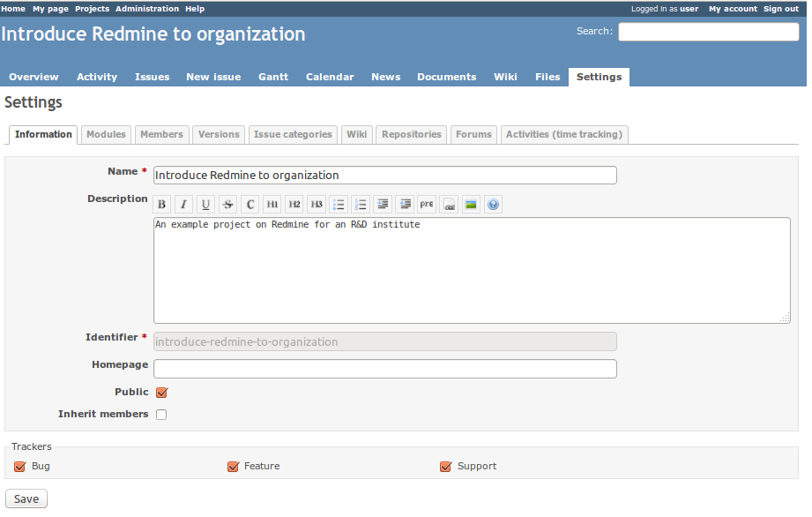Insert a numbered ordered list
Viewport: 812px width, 517px height.
(x=361, y=205)
